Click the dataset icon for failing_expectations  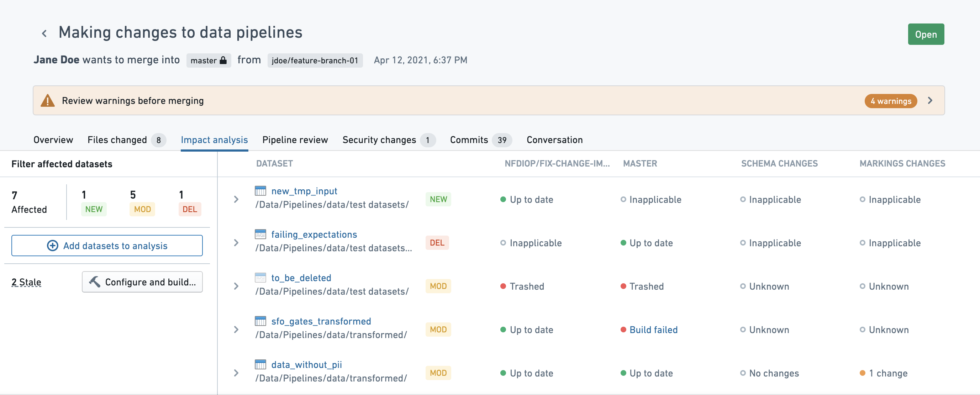click(260, 234)
